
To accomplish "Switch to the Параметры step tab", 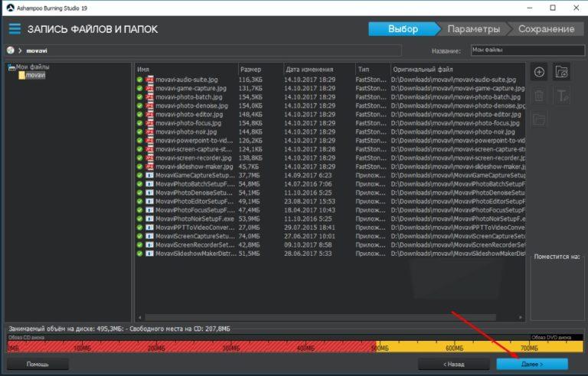I will [x=473, y=29].
